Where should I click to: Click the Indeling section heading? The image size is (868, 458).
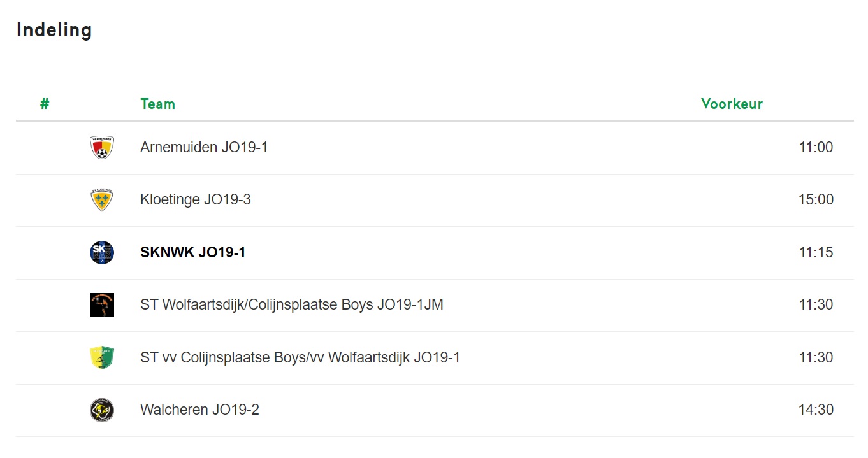(54, 30)
